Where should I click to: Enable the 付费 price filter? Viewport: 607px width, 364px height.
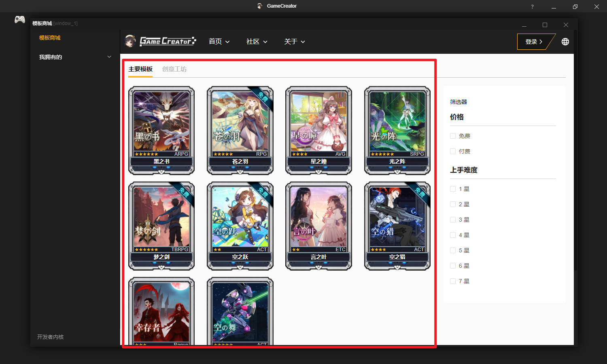453,151
